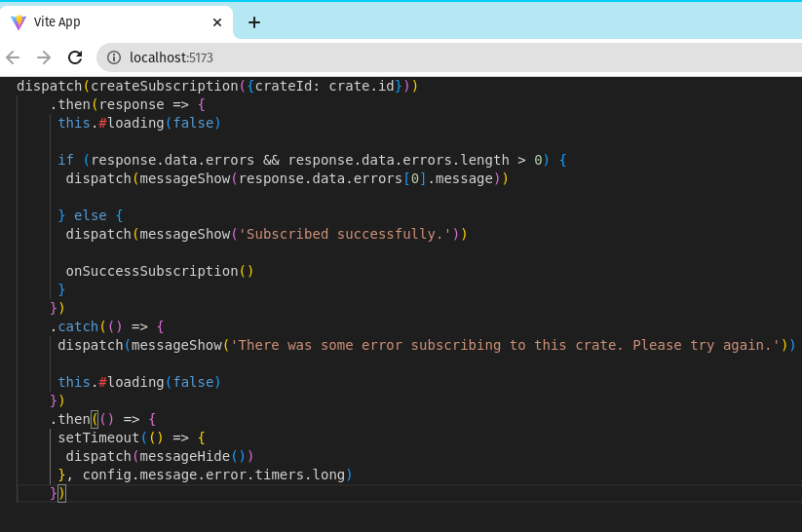Viewport: 802px width, 532px height.
Task: Click 'response' parameter after first .then
Action: click(132, 104)
